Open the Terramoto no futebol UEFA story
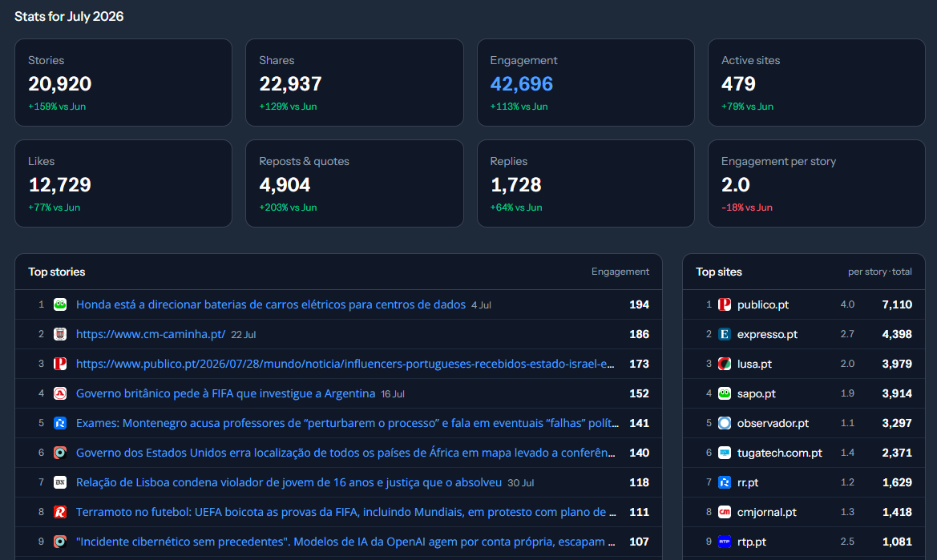Viewport: 937px width, 560px height. 346,512
